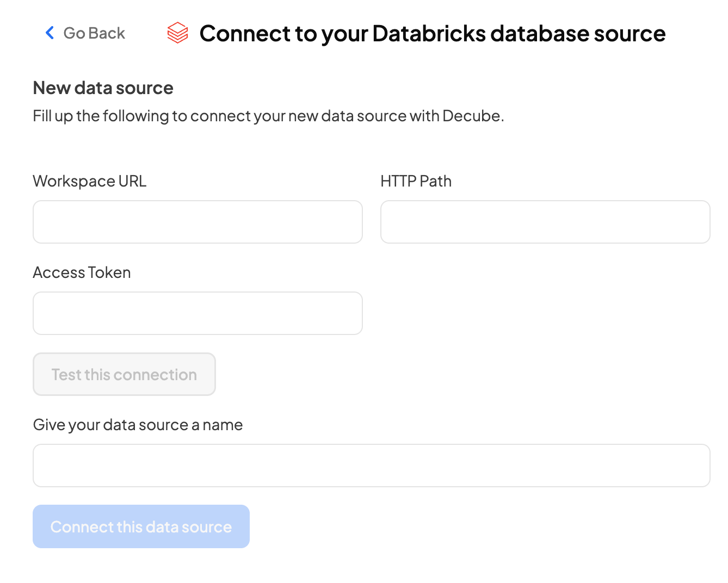The height and width of the screenshot is (583, 728).
Task: Click the 'New data source' heading
Action: click(103, 88)
